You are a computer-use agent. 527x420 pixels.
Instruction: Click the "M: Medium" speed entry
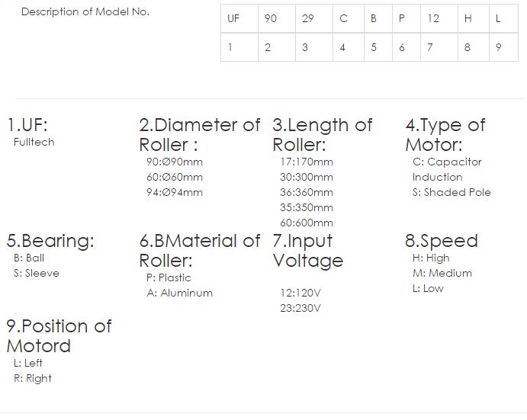[x=442, y=273]
